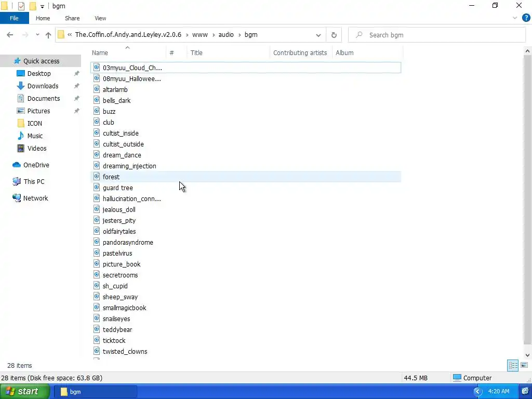Click the 4:20 AM taskbar clock
532x399 pixels.
[x=499, y=392]
